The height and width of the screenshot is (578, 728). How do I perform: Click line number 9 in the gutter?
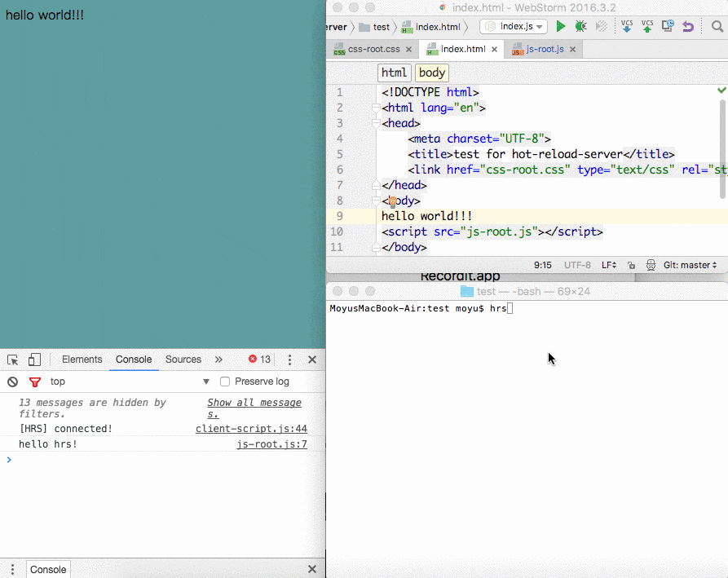[339, 216]
